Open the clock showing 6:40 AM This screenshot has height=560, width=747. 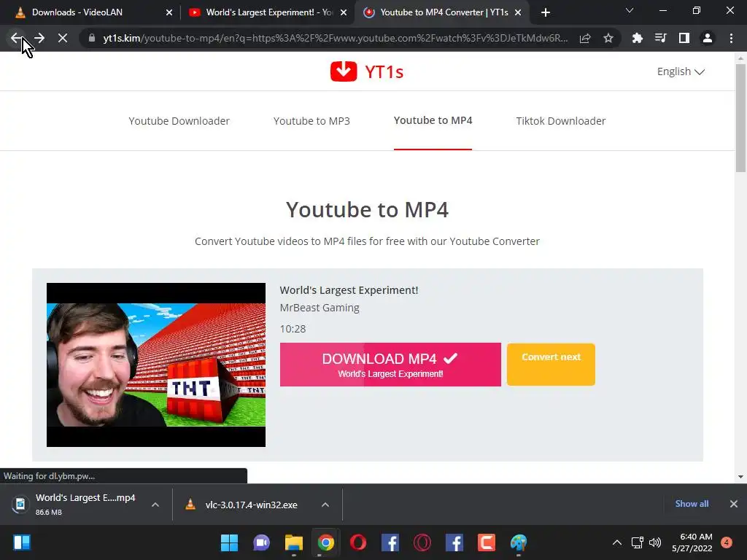(x=692, y=542)
